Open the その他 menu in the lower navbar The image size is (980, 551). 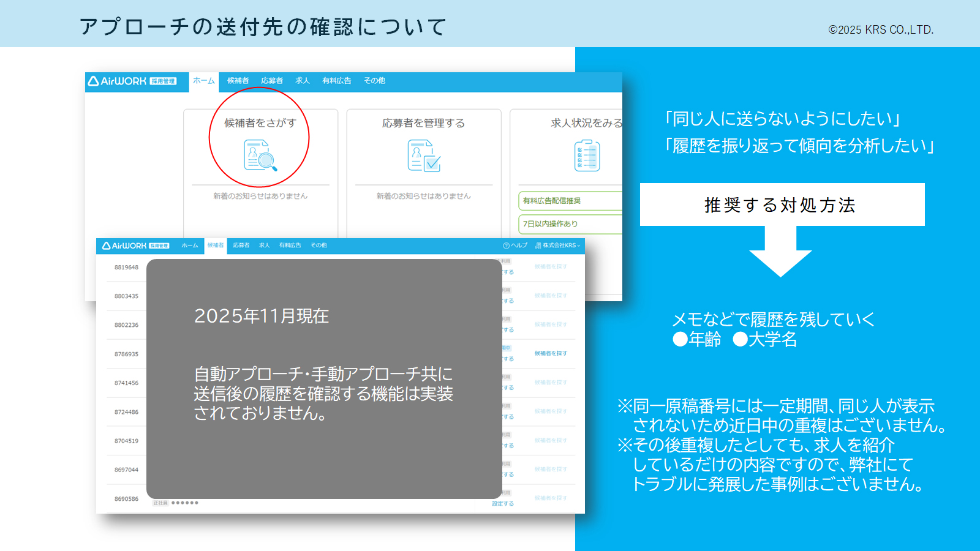(318, 246)
